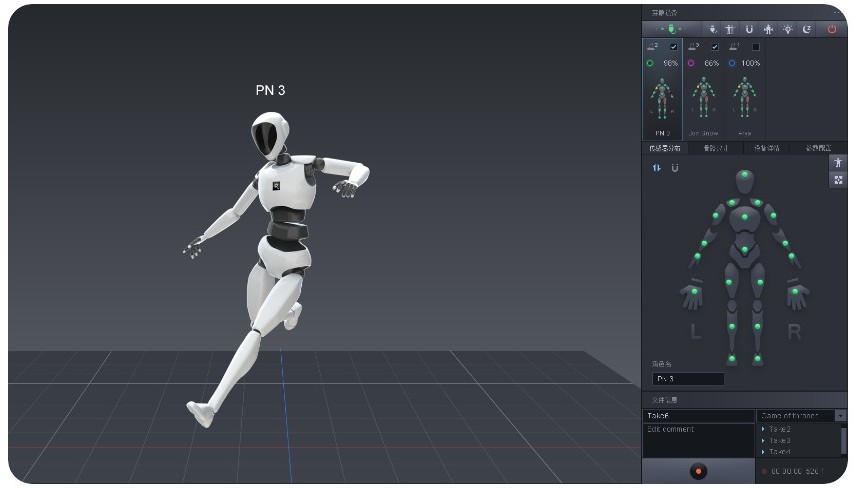The image size is (854, 489).
Task: Uncheck the Jon Snow avatar checkbox
Action: pyautogui.click(x=714, y=47)
